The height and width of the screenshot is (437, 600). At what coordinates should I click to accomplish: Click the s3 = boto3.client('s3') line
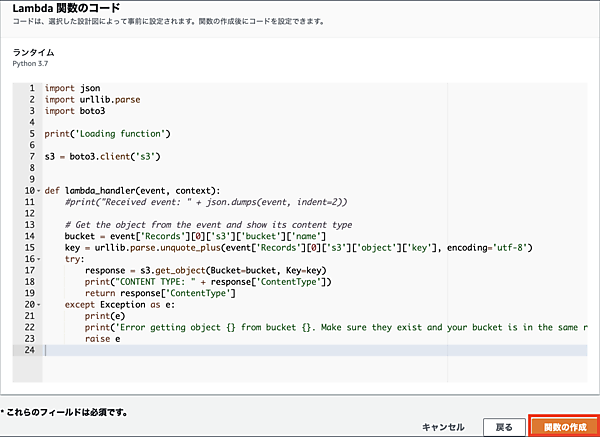coord(103,156)
